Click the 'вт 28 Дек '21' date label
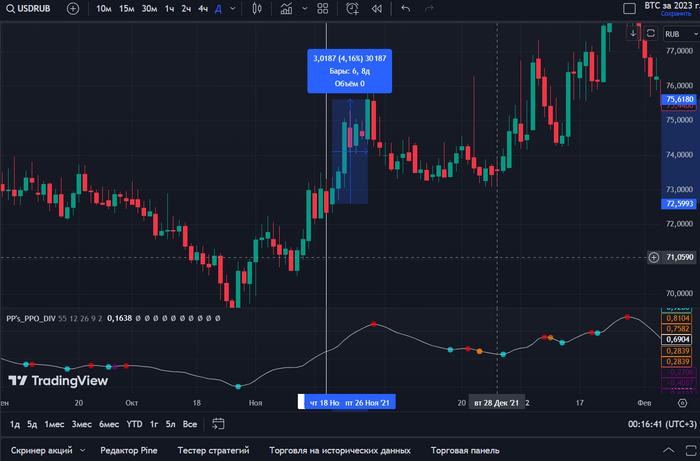The width and height of the screenshot is (700, 461). 496,403
